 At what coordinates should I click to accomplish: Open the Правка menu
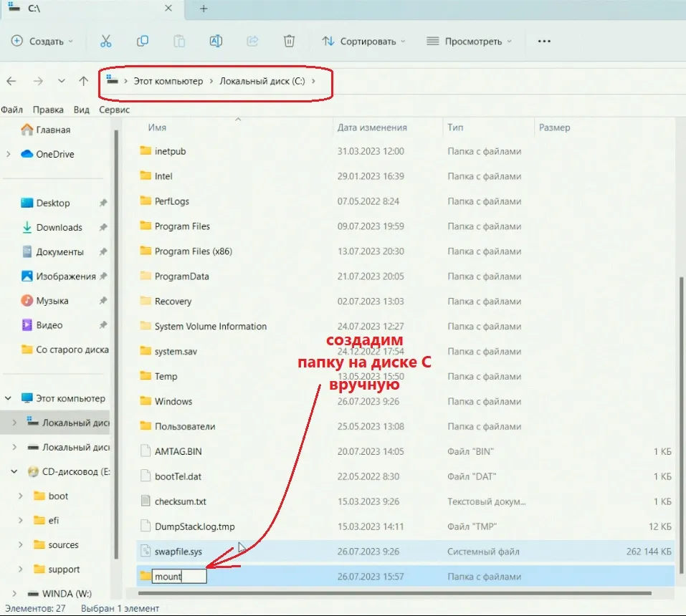coord(48,110)
